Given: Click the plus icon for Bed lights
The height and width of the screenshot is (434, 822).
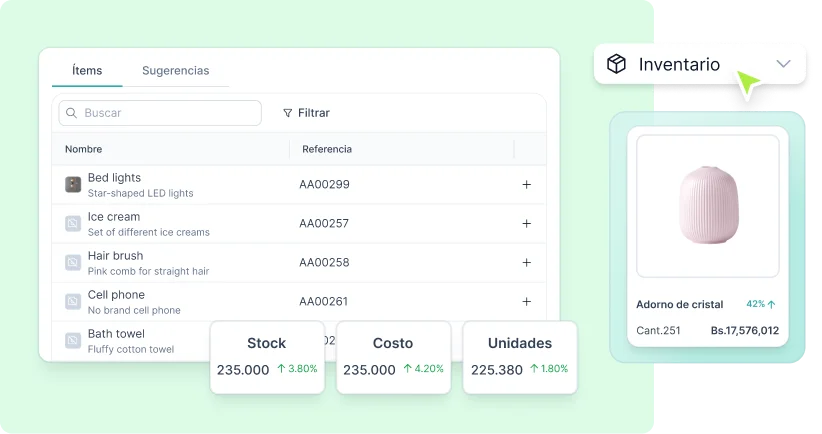Looking at the screenshot, I should pyautogui.click(x=526, y=185).
